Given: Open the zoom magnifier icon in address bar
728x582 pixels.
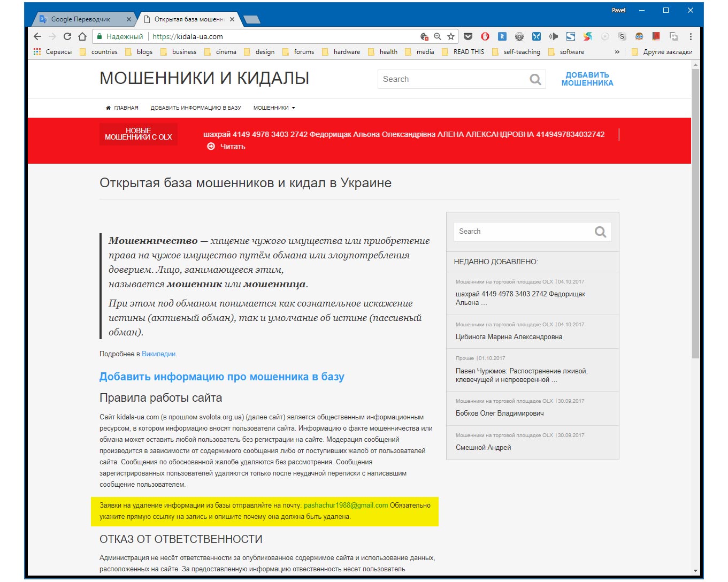Looking at the screenshot, I should (438, 36).
